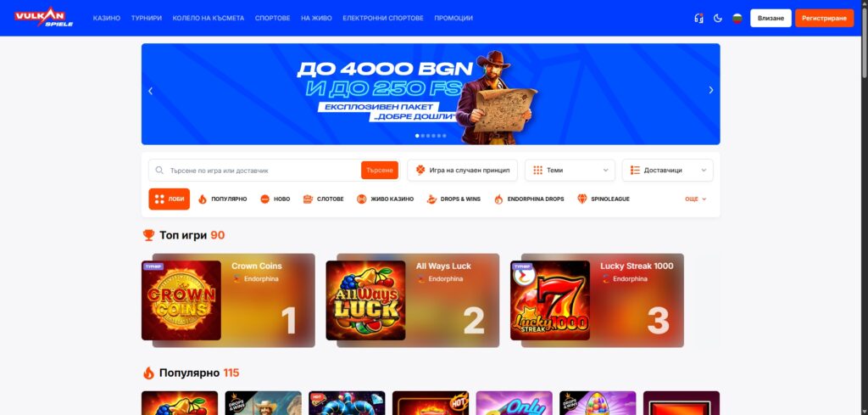The image size is (868, 415).
Task: Open Endorphina Drops category
Action: pos(529,199)
